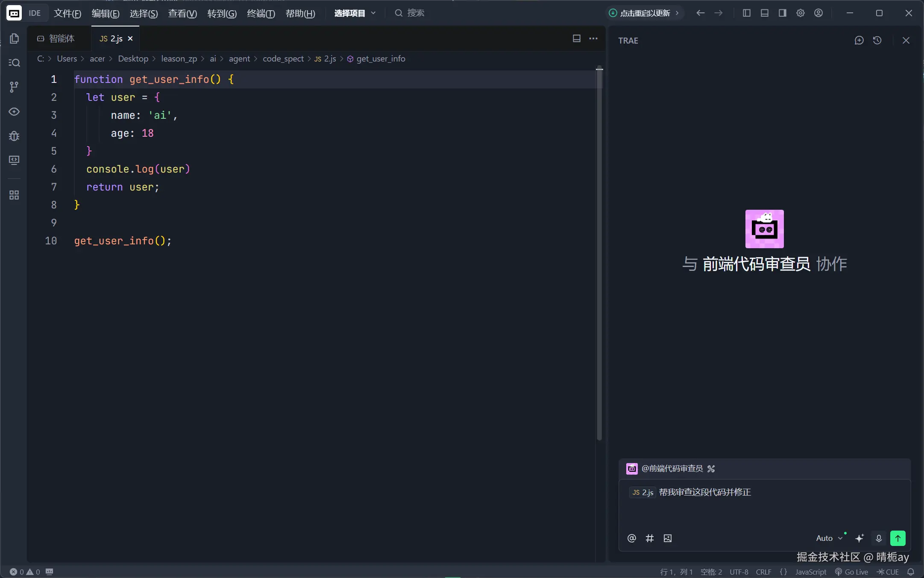Viewport: 924px width, 578px height.
Task: Open the Auto model selector dropdown
Action: click(x=829, y=538)
